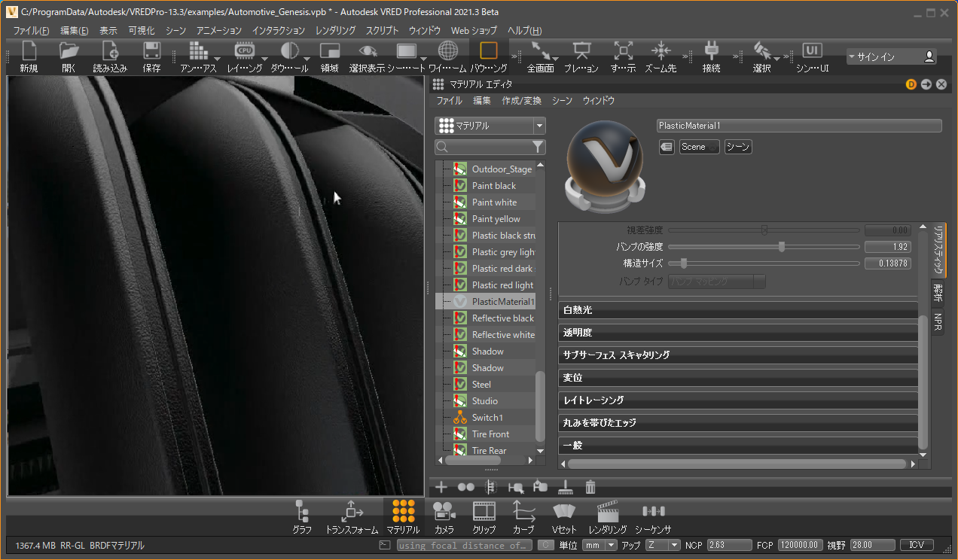This screenshot has height=560, width=958.
Task: Expand the レイトレーシング section
Action: (738, 400)
